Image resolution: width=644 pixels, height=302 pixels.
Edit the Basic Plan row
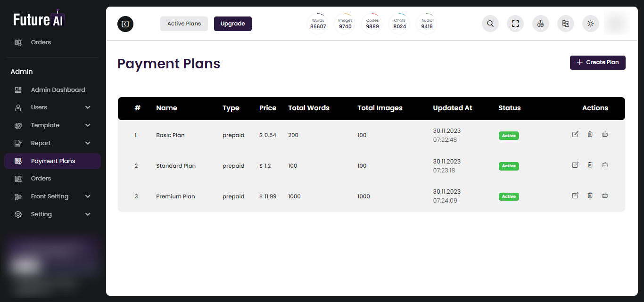coord(575,134)
